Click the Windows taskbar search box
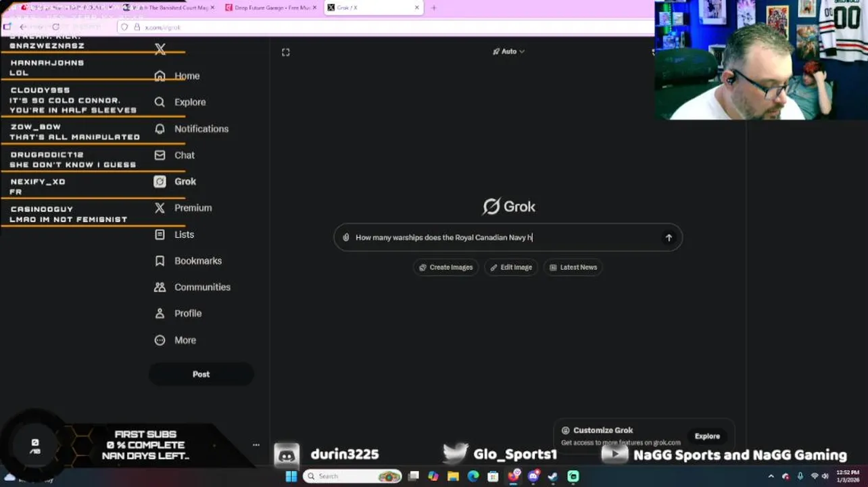 click(352, 476)
